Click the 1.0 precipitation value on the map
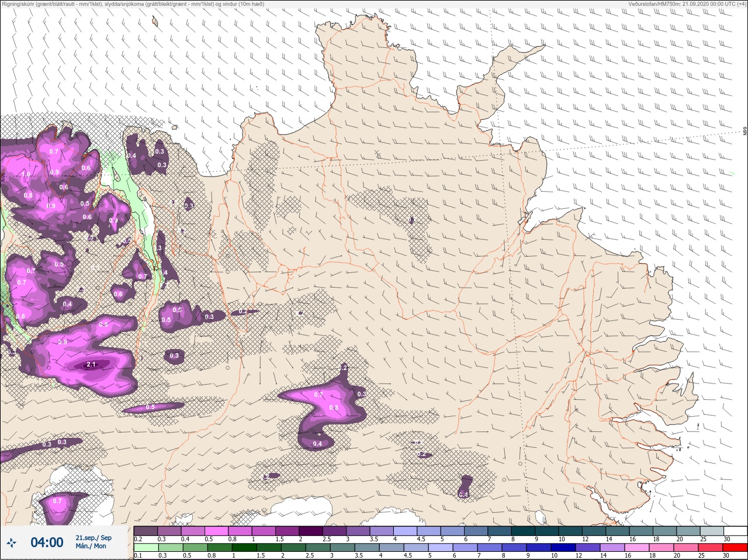This screenshot has height=560, width=748. tap(26, 174)
